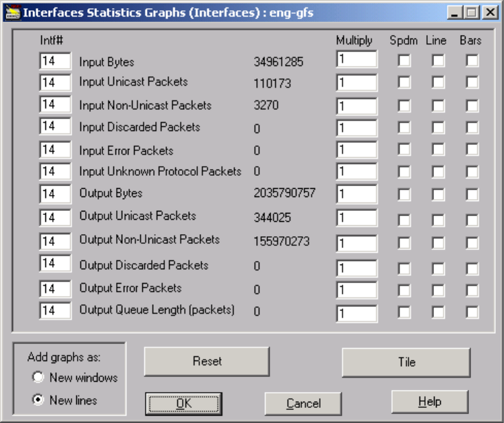
Task: Click the application icon in title bar
Action: point(12,12)
